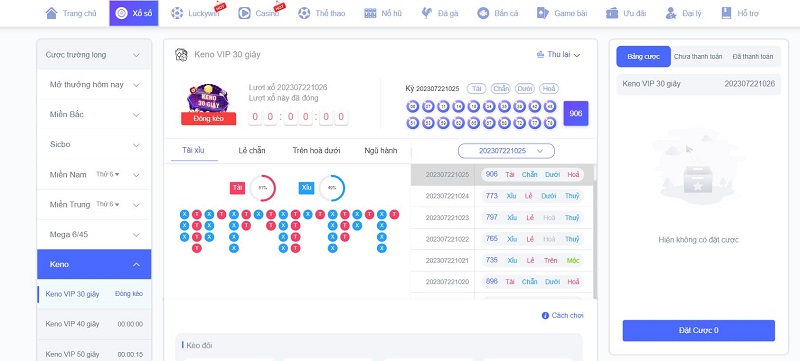The height and width of the screenshot is (361, 800).
Task: Click the Tài 51% progress ring
Action: click(x=263, y=188)
